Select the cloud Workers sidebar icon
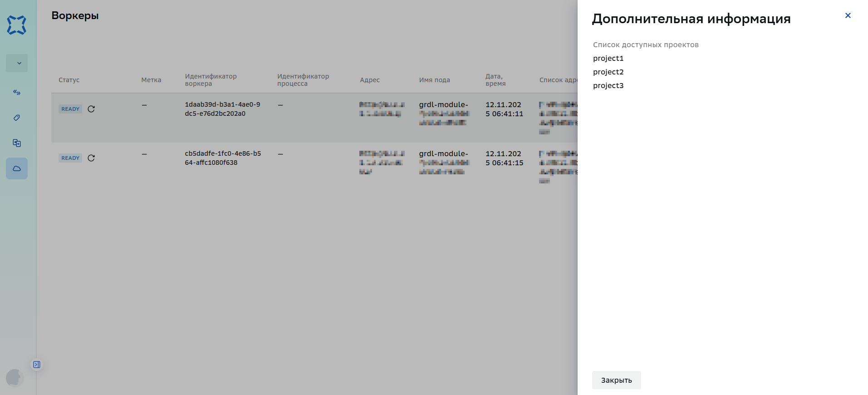Image resolution: width=868 pixels, height=395 pixels. (x=17, y=168)
